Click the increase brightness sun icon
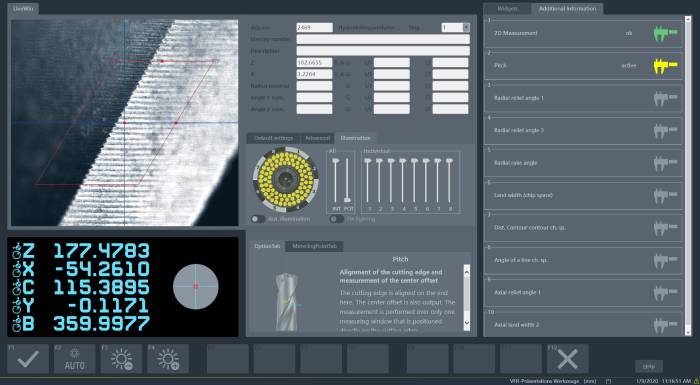This screenshot has width=700, height=385. [x=168, y=358]
